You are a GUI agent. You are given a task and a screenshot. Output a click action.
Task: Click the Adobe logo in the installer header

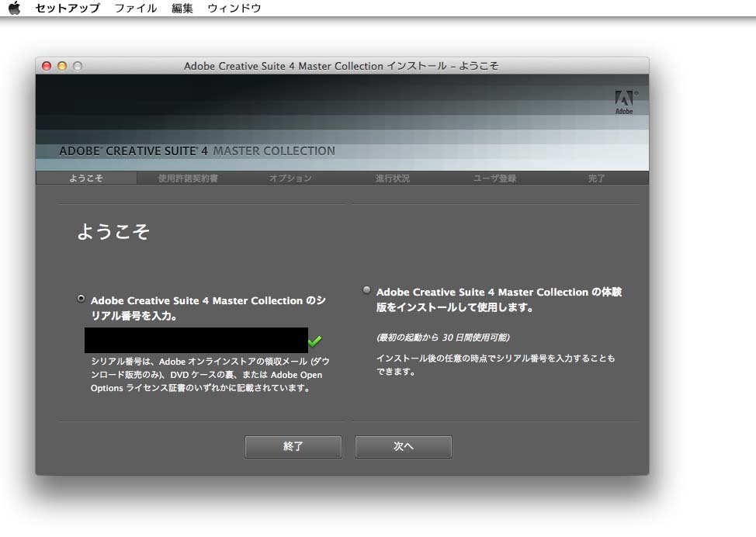626,99
